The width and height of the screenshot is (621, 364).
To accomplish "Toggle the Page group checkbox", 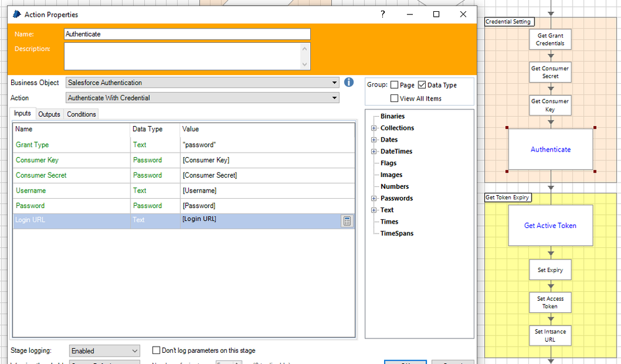I will 394,85.
